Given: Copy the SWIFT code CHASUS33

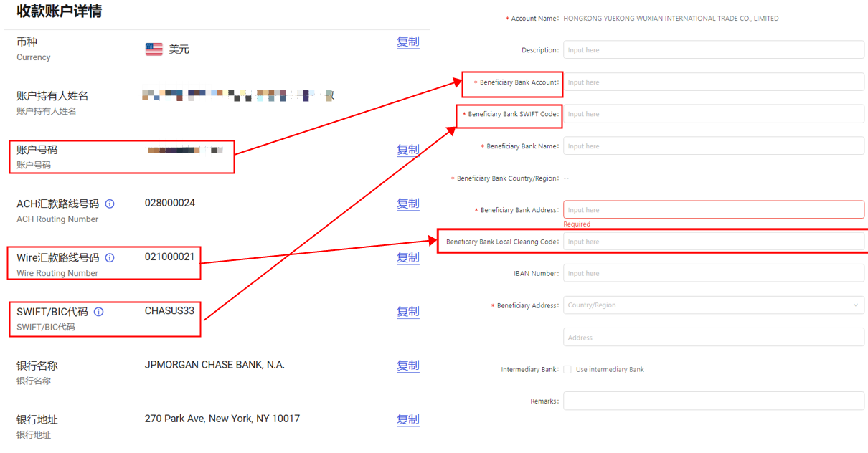Looking at the screenshot, I should pyautogui.click(x=407, y=312).
